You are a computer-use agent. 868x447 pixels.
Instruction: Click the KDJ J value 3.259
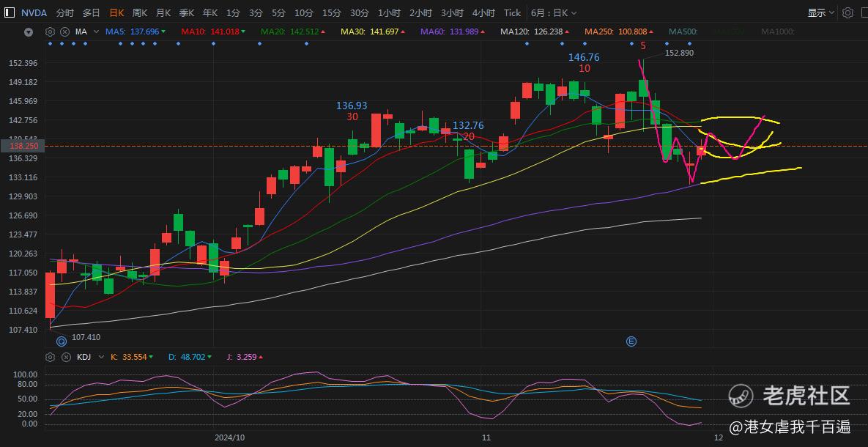pyautogui.click(x=245, y=358)
